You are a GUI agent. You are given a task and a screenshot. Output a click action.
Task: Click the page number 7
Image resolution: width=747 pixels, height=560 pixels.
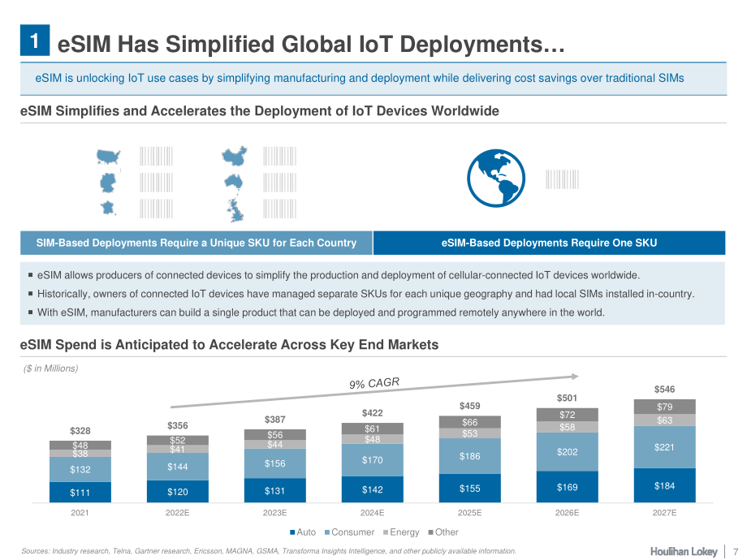[x=736, y=552]
